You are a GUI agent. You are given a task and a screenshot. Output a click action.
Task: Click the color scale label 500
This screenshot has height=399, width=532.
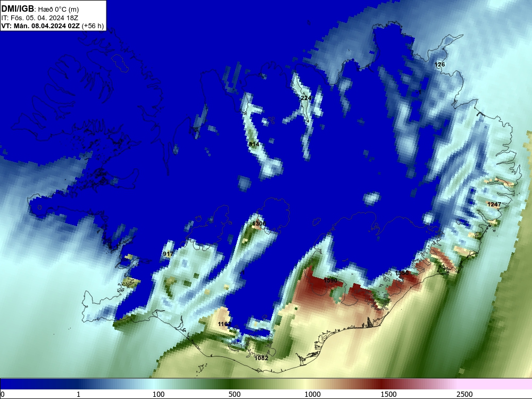(x=235, y=394)
